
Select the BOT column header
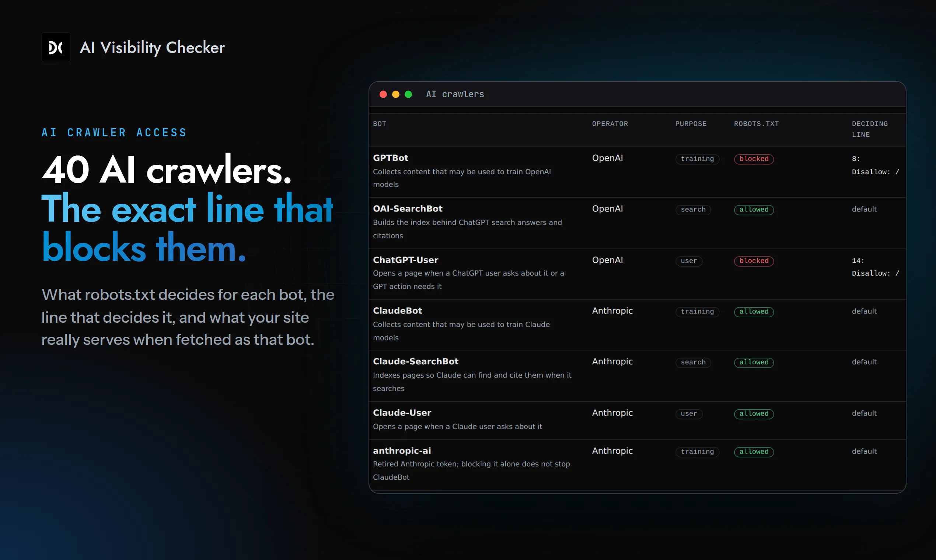point(379,124)
